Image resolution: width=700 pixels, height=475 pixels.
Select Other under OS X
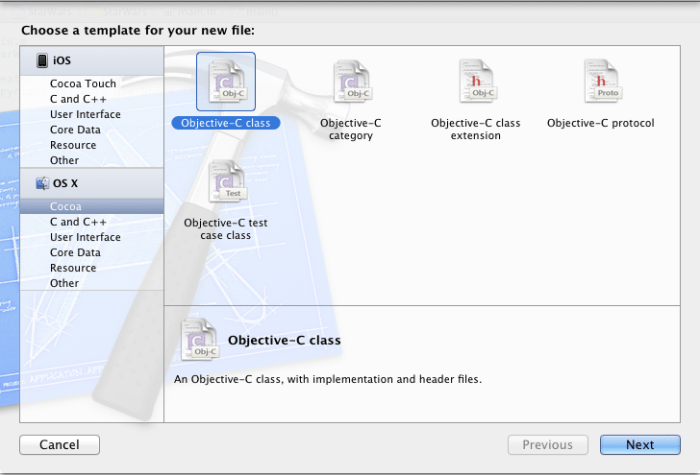coord(64,283)
